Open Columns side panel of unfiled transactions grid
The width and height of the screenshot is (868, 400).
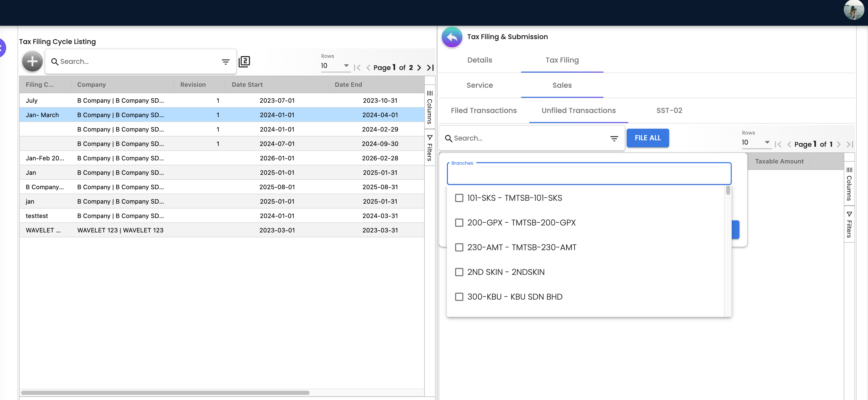coord(849,184)
